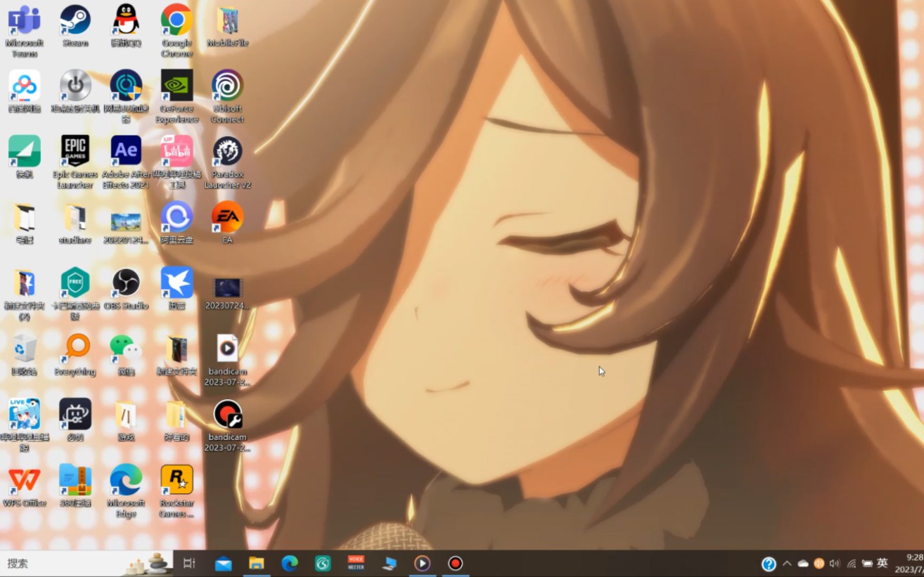Open Mail from the taskbar

click(224, 564)
